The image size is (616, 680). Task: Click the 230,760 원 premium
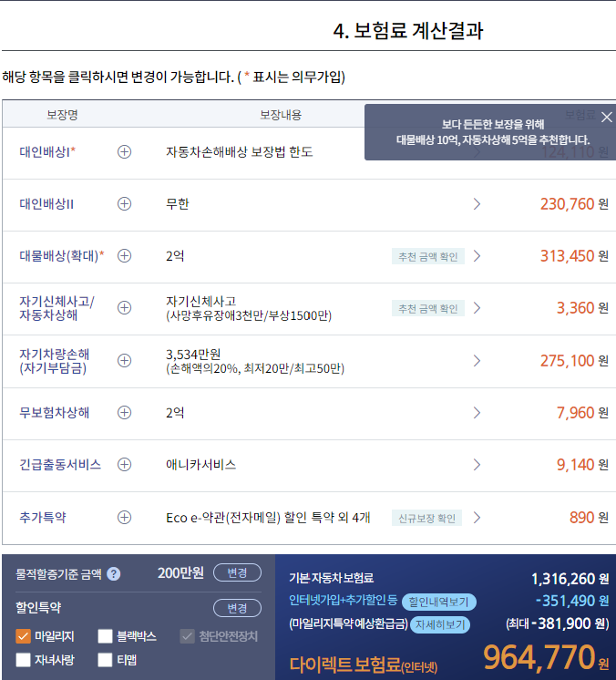tap(574, 204)
